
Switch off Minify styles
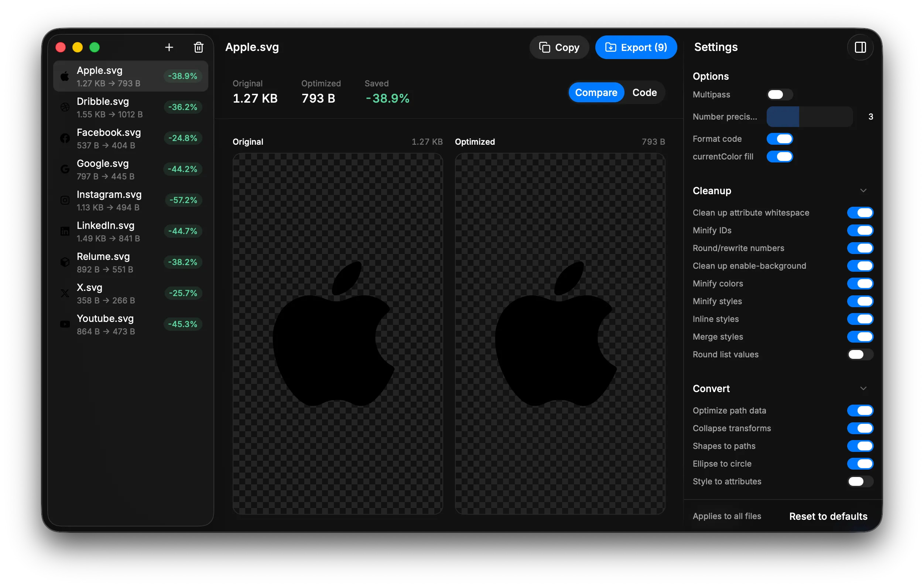pyautogui.click(x=860, y=301)
